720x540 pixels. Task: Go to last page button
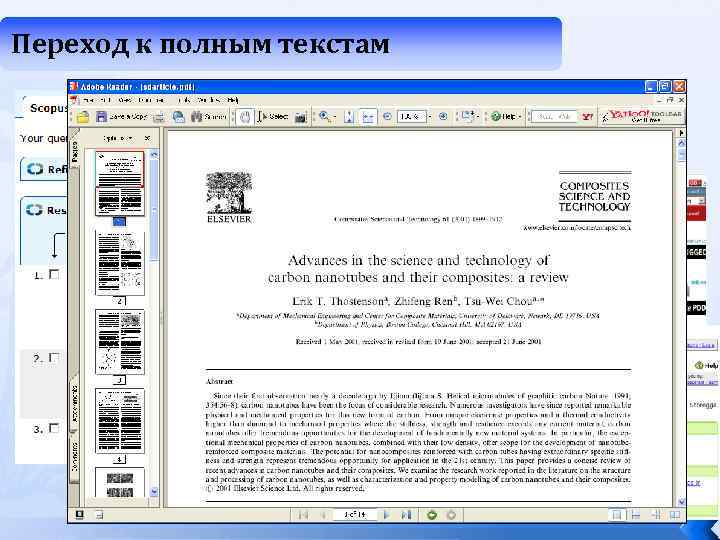coord(406,515)
